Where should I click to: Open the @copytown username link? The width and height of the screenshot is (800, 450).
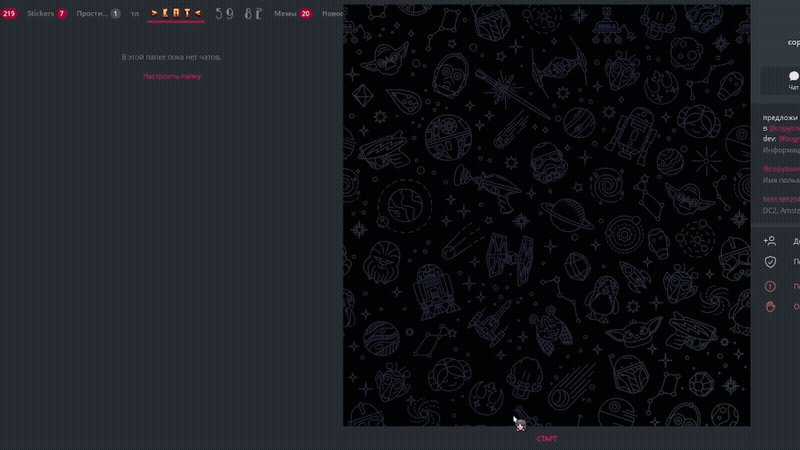pos(781,169)
